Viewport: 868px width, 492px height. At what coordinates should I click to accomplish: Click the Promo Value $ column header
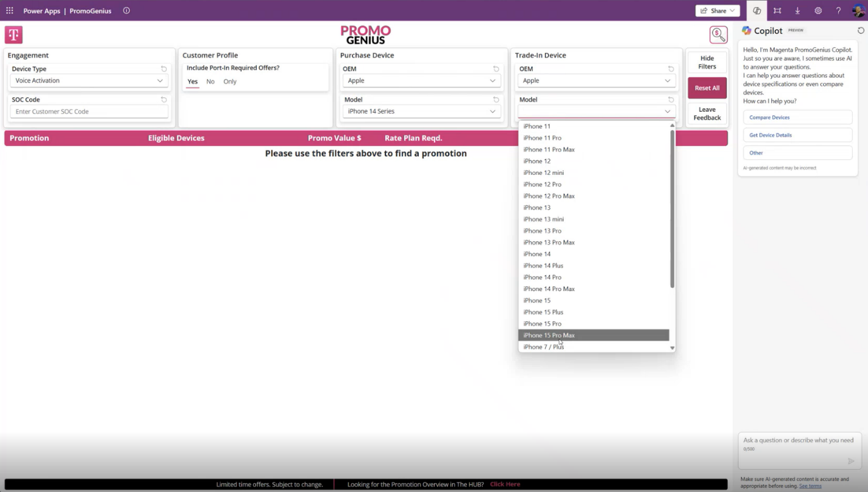(x=334, y=138)
